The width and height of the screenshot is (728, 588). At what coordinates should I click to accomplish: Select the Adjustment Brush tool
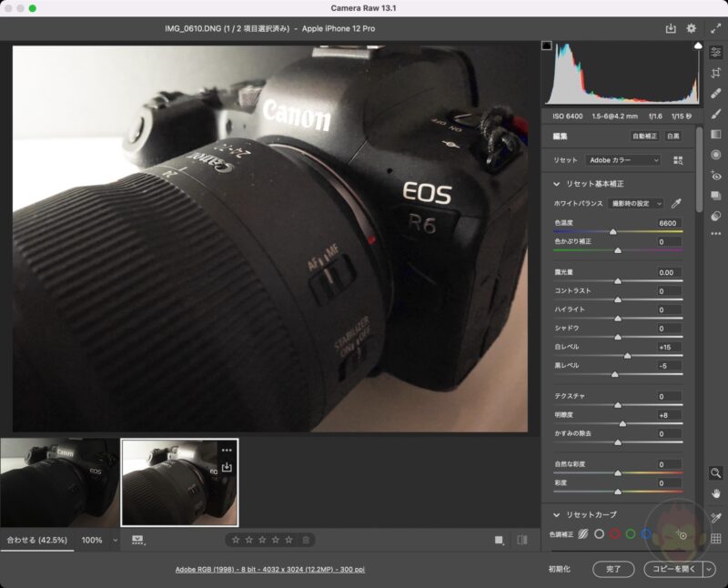(715, 114)
